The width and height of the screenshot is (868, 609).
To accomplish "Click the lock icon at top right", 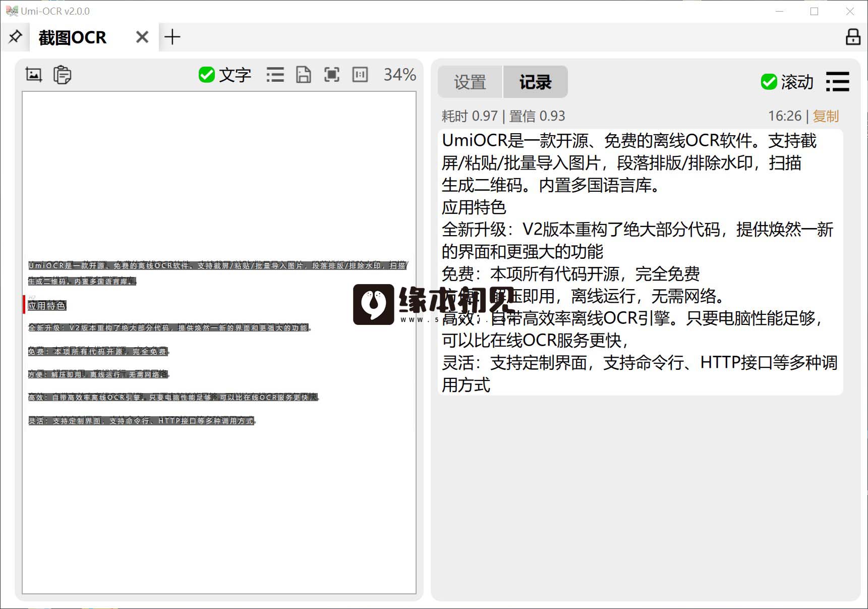I will tap(853, 37).
